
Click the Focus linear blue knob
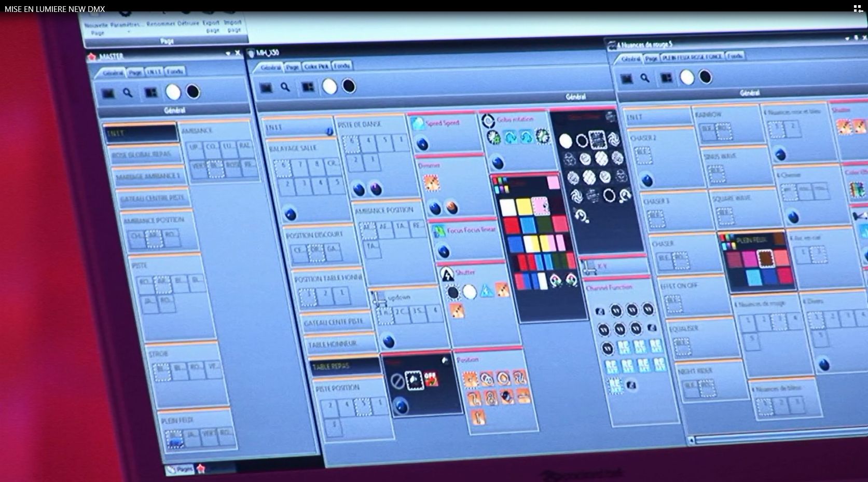pos(443,252)
